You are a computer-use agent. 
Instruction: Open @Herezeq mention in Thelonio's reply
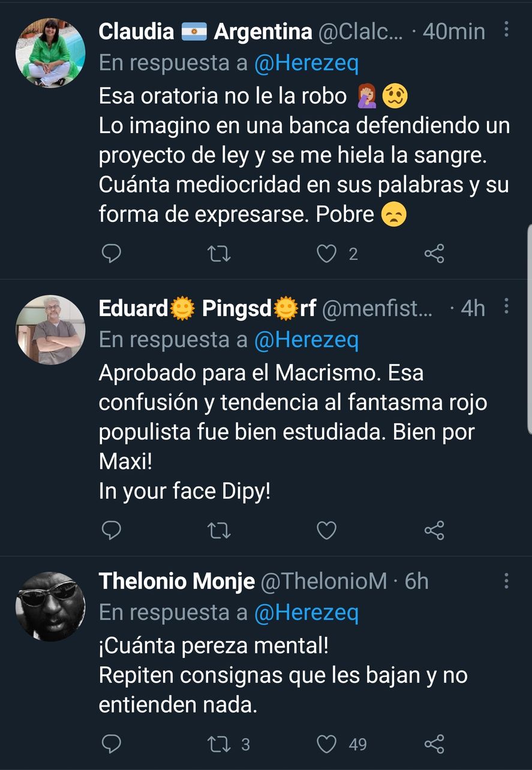click(x=306, y=612)
